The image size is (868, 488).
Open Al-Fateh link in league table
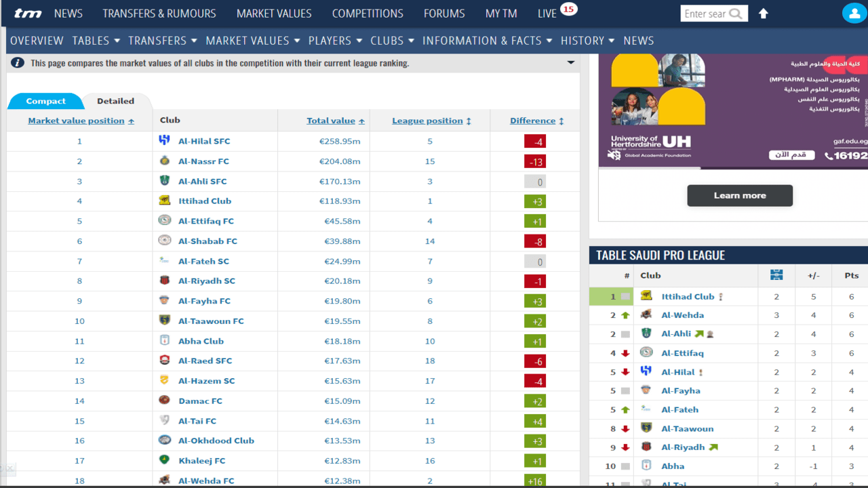coord(679,409)
